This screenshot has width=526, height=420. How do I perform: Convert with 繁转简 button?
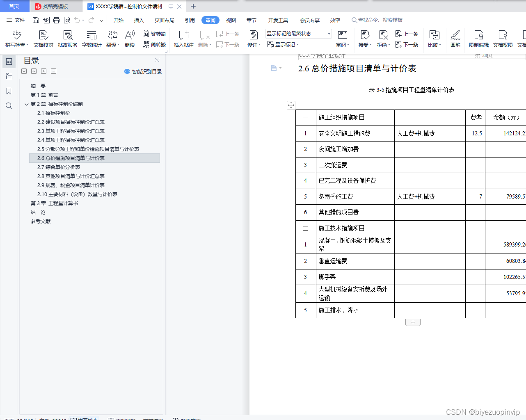(154, 34)
